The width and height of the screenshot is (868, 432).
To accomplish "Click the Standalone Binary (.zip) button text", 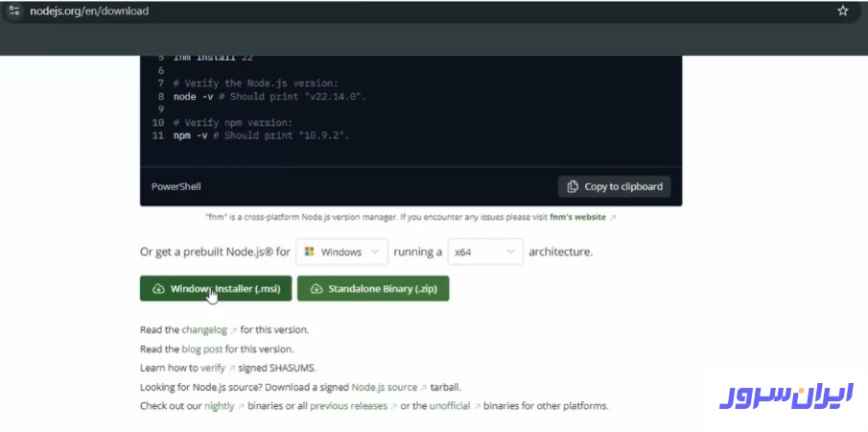I will pos(384,289).
